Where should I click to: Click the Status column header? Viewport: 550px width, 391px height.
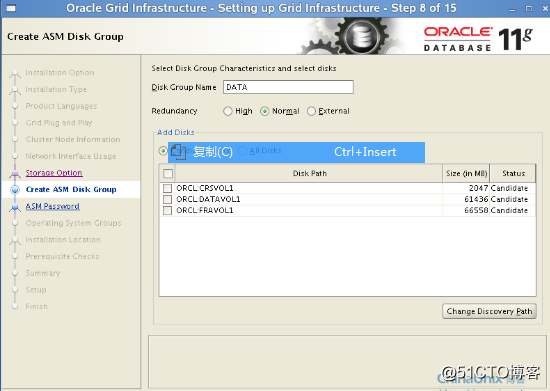pos(513,173)
